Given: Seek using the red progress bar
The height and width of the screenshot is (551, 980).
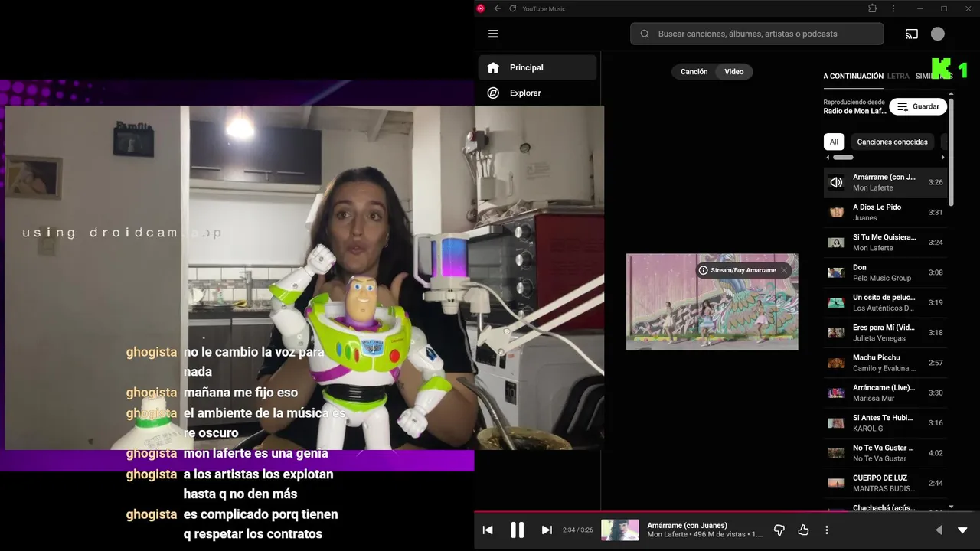Looking at the screenshot, I should (727, 512).
